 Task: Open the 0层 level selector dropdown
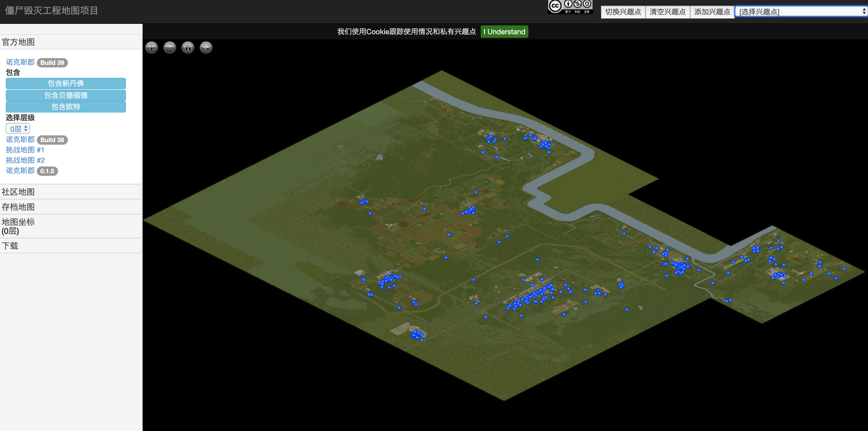pos(18,129)
